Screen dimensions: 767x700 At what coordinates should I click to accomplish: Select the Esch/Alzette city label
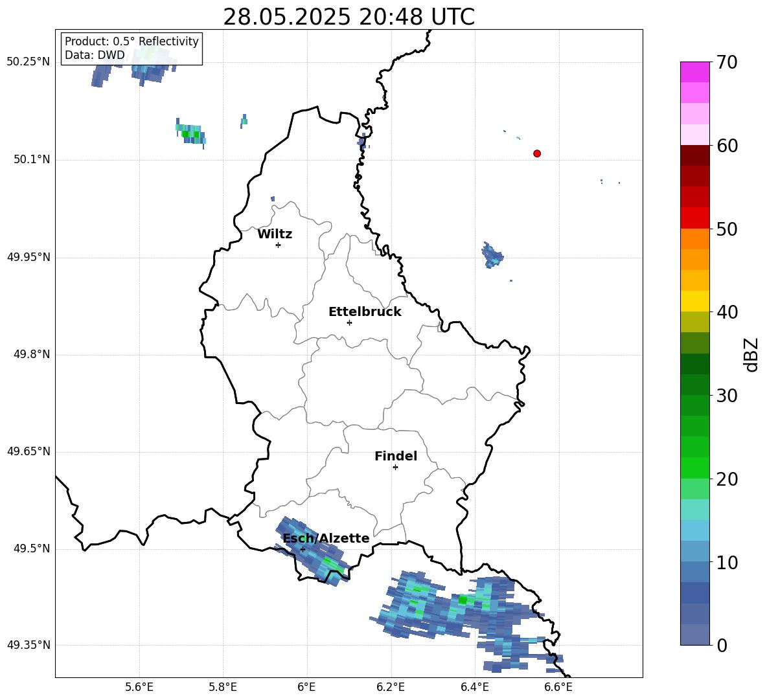coord(326,538)
